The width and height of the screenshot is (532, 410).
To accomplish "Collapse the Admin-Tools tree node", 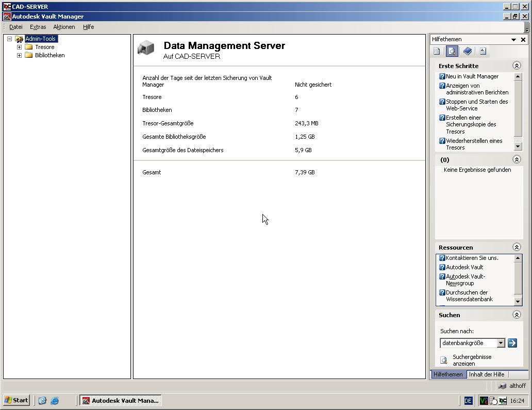I will click(9, 39).
